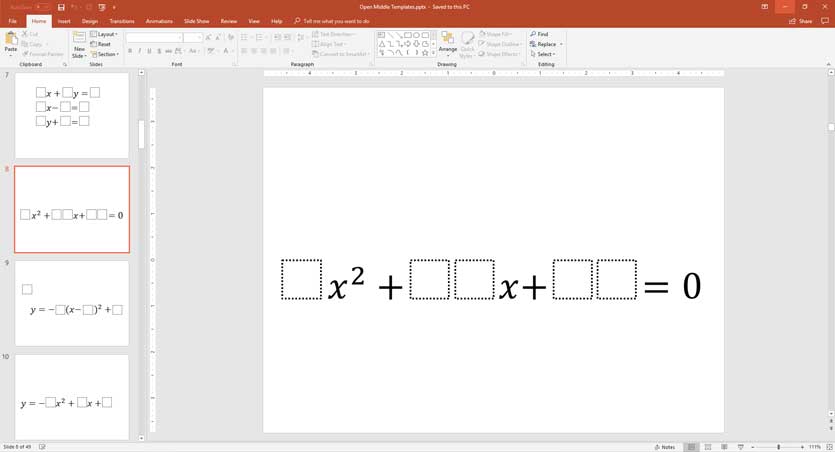Switch to the Design tab
This screenshot has width=835, height=452.
89,21
